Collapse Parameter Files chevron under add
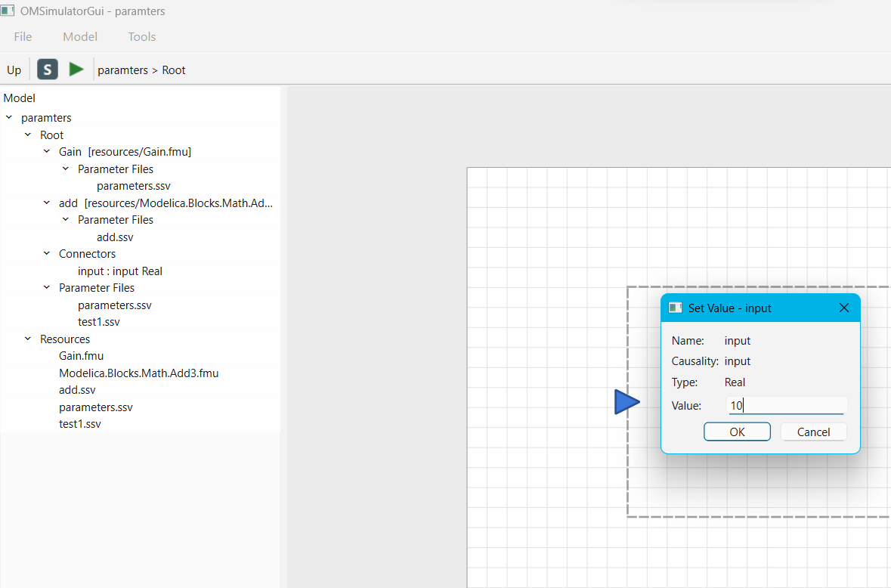 pos(65,219)
